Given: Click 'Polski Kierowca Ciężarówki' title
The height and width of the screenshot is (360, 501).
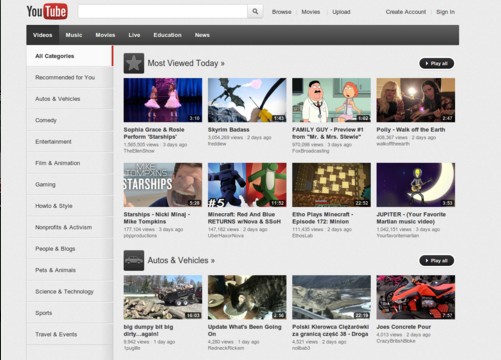Looking at the screenshot, I should [330, 330].
